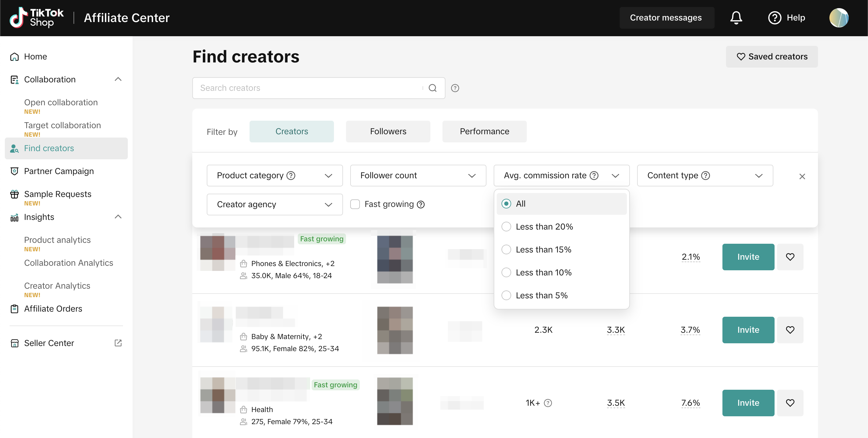Enable the Fast growing checkbox
Screen dimensions: 868x438
pos(355,204)
